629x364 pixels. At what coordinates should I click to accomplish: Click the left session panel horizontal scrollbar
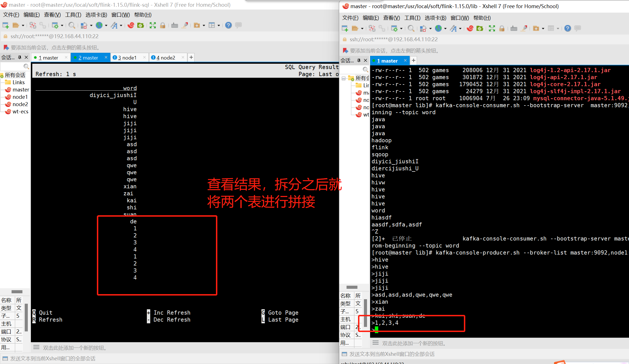point(17,292)
